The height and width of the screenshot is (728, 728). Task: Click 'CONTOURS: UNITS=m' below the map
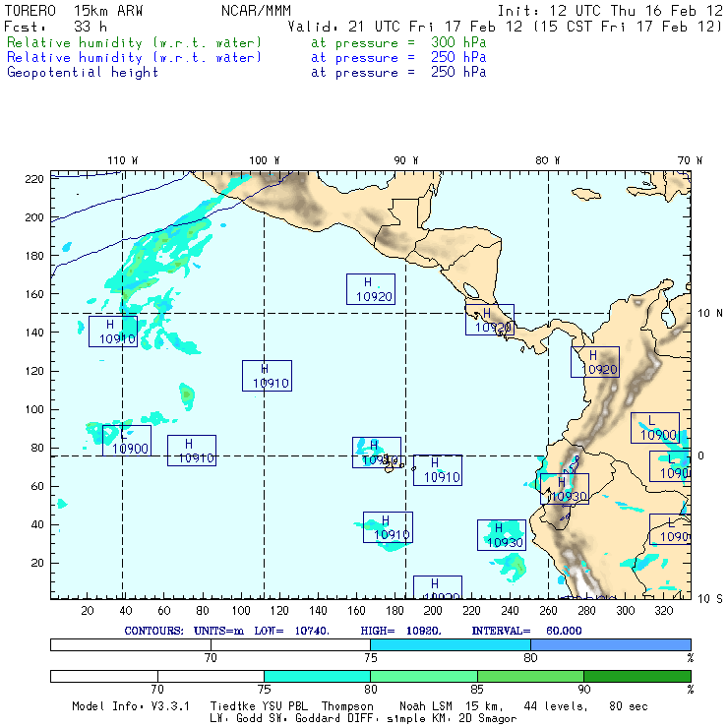click(x=184, y=631)
